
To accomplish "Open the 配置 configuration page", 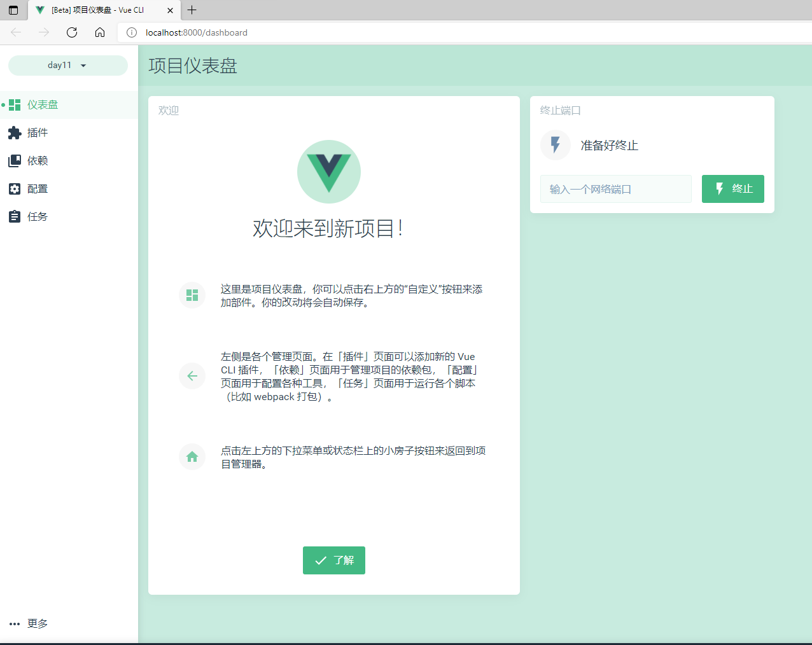I will click(69, 189).
